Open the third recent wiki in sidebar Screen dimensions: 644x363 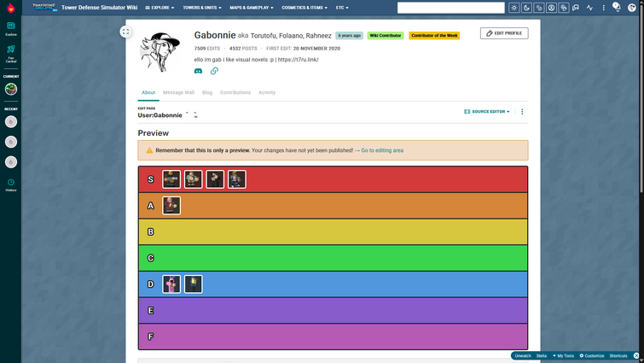[11, 162]
